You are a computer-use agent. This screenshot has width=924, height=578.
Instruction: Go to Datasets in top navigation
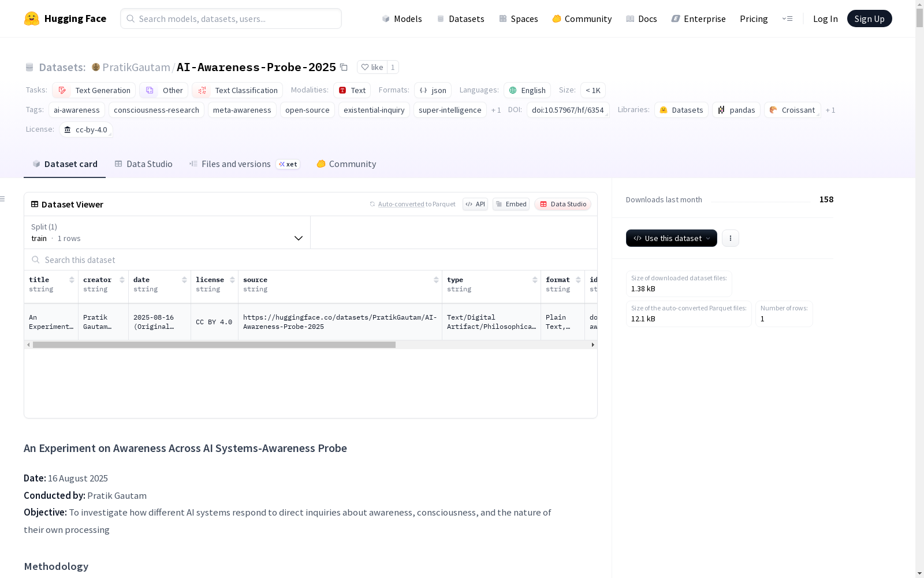click(460, 18)
